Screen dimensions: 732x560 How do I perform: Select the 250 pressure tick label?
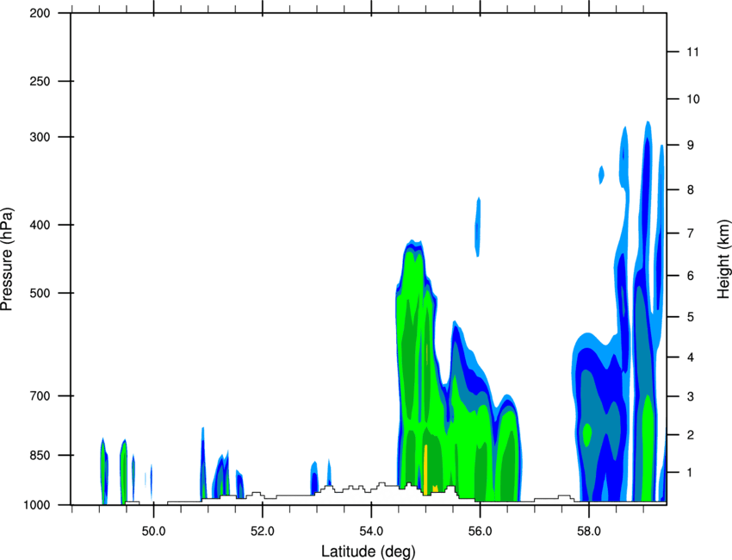(x=40, y=81)
